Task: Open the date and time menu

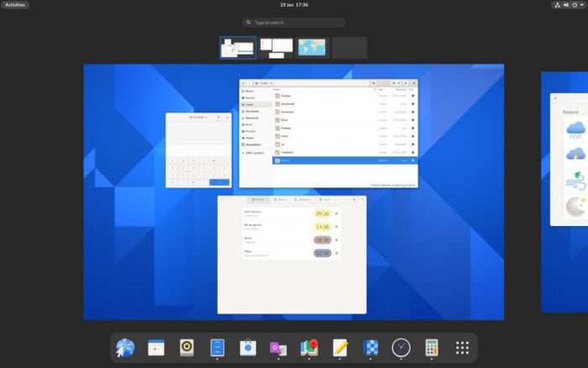Action: point(293,5)
